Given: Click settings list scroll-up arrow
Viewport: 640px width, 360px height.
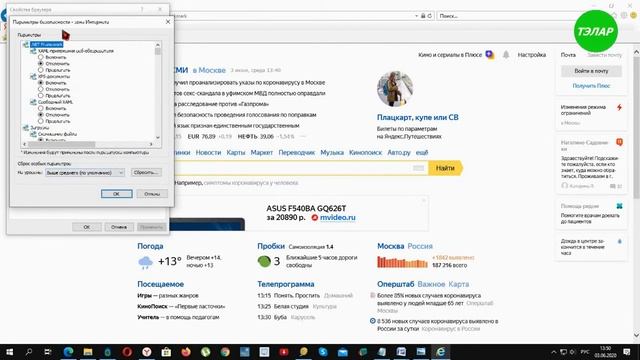Looking at the screenshot, I should click(158, 44).
